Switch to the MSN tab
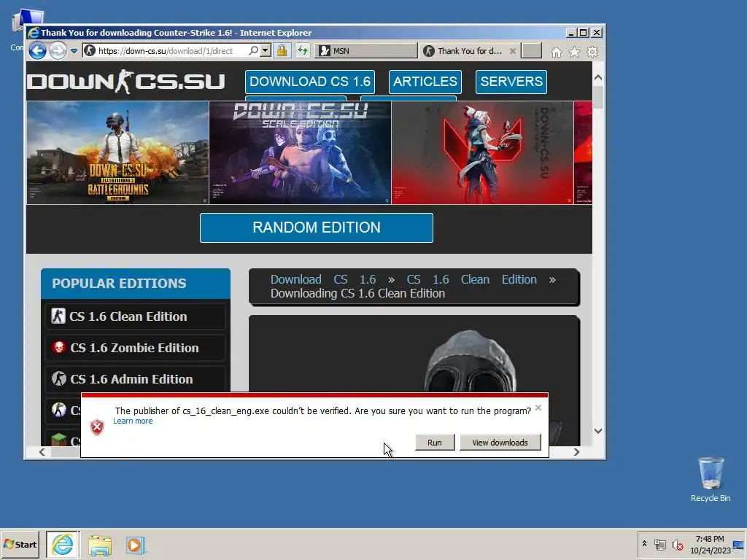The width and height of the screenshot is (747, 560). (x=366, y=51)
